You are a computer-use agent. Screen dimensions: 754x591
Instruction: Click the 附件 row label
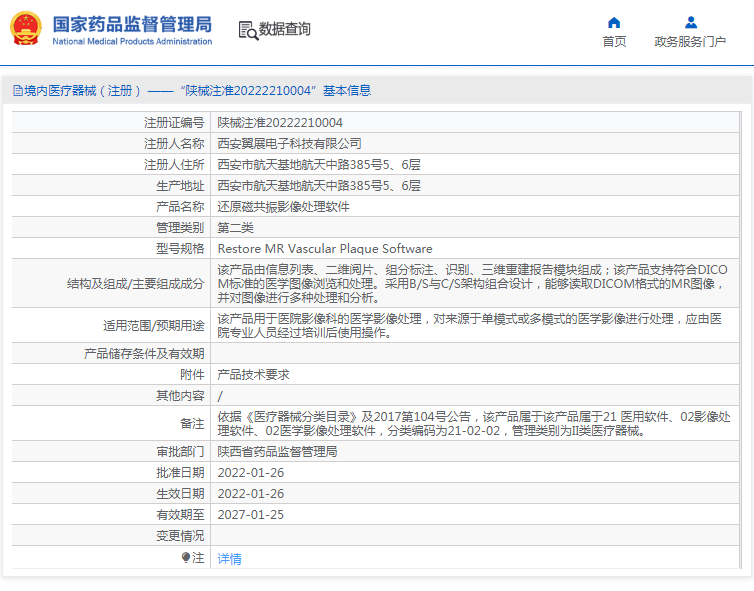point(192,375)
